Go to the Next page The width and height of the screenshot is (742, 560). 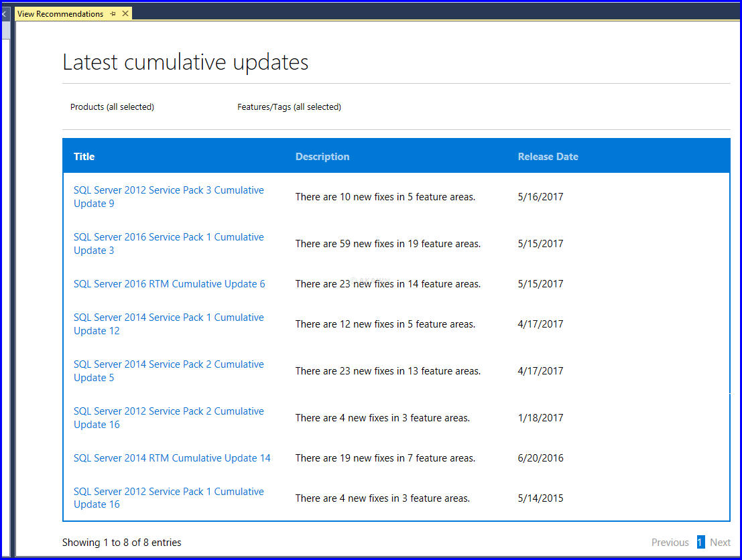721,543
